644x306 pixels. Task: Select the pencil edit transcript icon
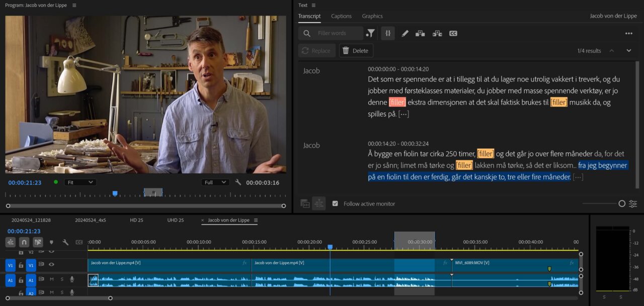405,33
